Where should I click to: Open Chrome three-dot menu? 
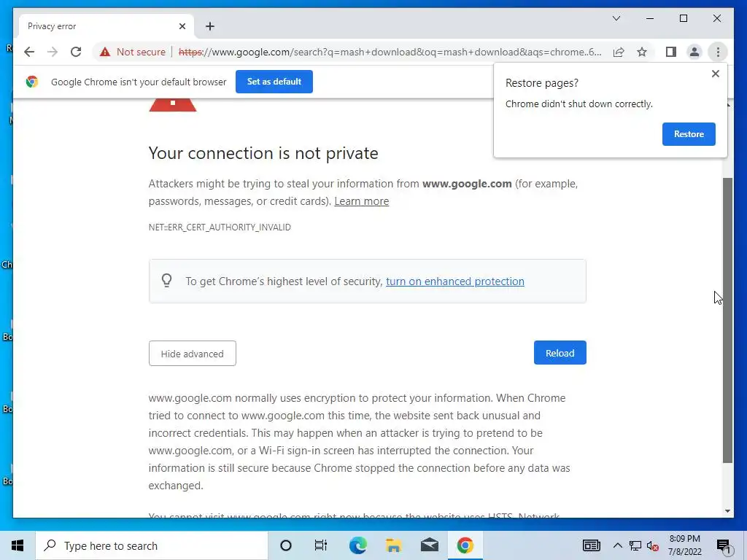click(x=718, y=52)
